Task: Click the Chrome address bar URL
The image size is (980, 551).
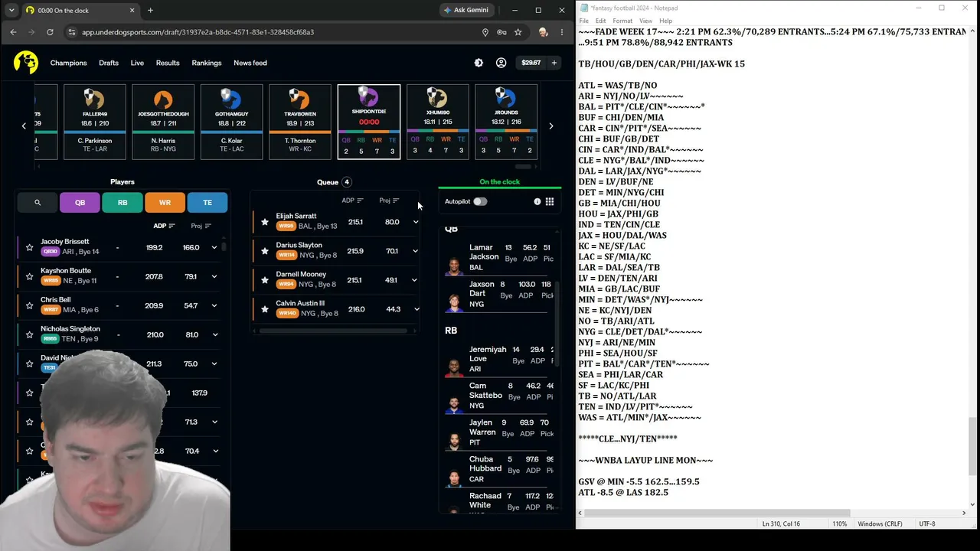Action: [x=198, y=32]
